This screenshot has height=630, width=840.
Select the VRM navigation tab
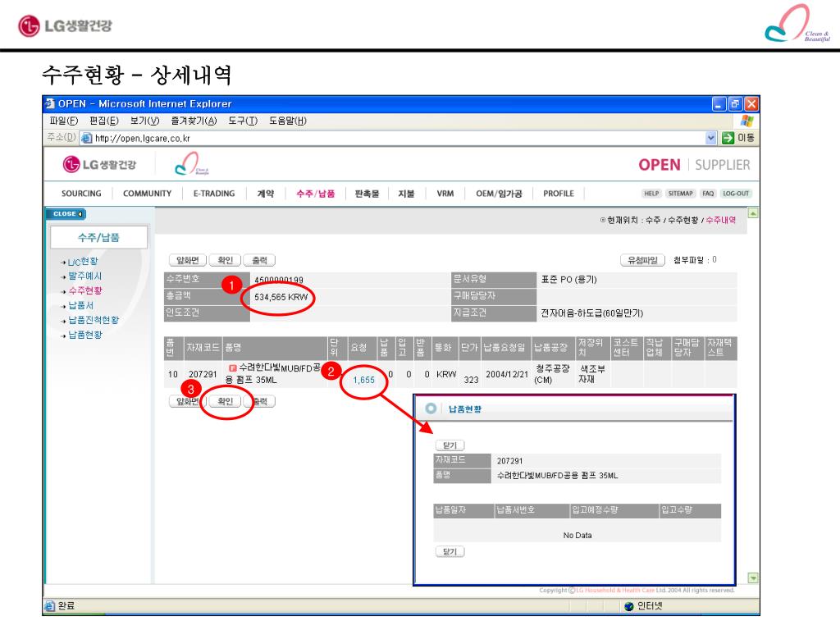[x=445, y=194]
